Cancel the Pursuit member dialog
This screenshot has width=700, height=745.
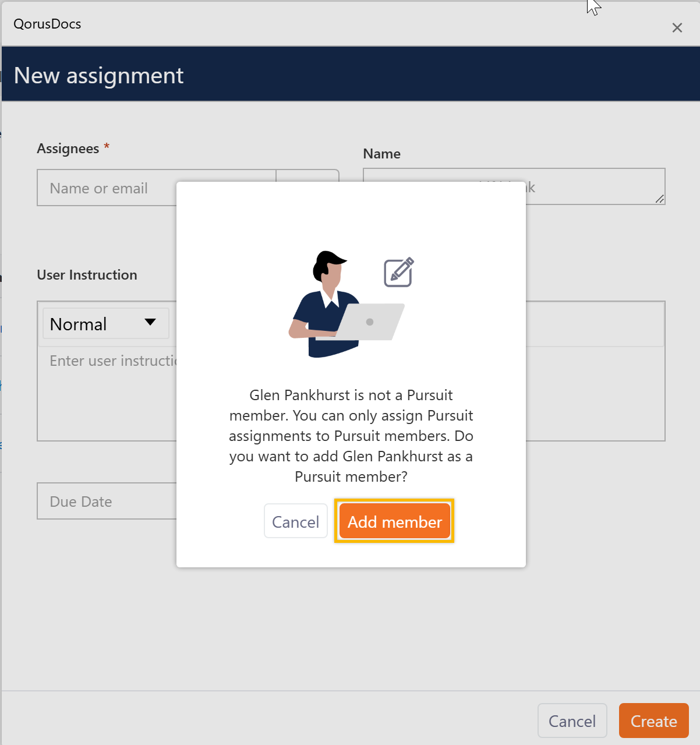click(295, 521)
